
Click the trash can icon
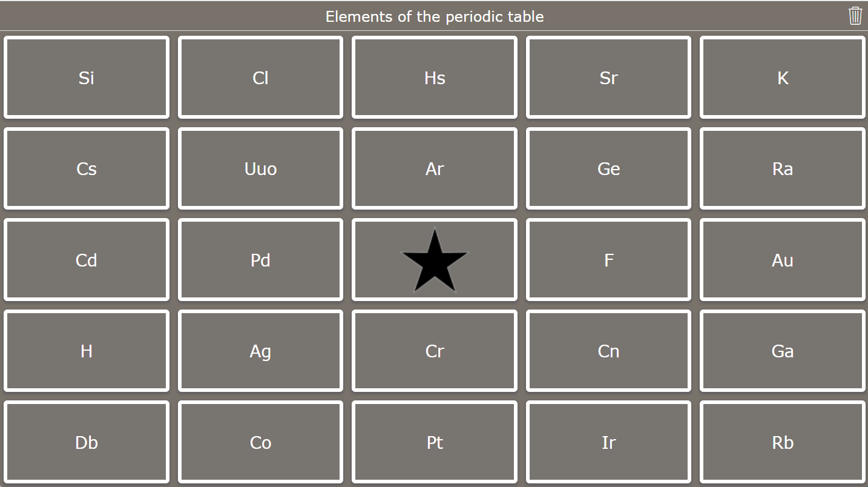pyautogui.click(x=855, y=16)
